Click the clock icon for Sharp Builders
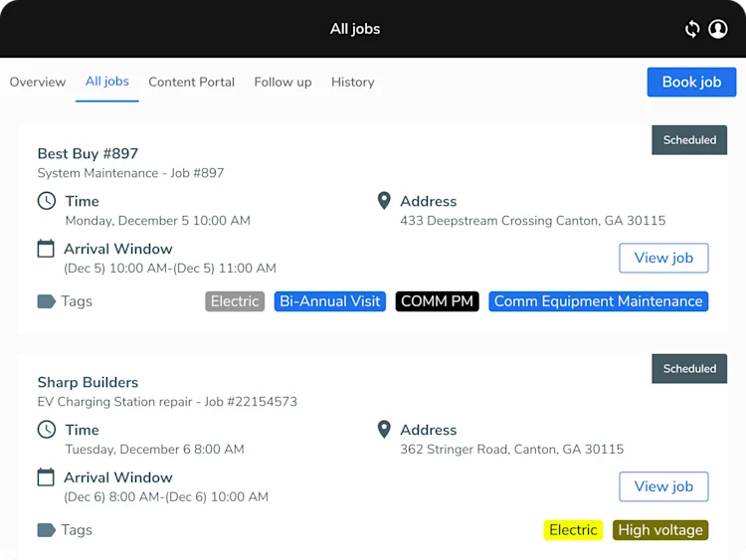The height and width of the screenshot is (560, 746). pos(47,429)
